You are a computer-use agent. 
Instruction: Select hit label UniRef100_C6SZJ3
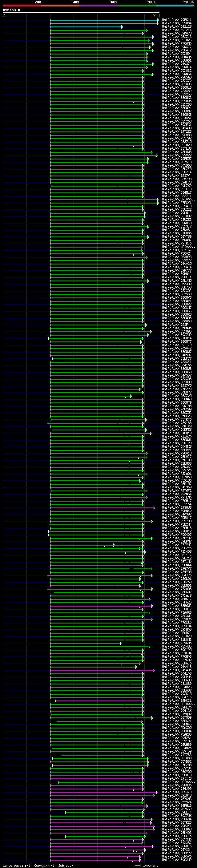176,37
